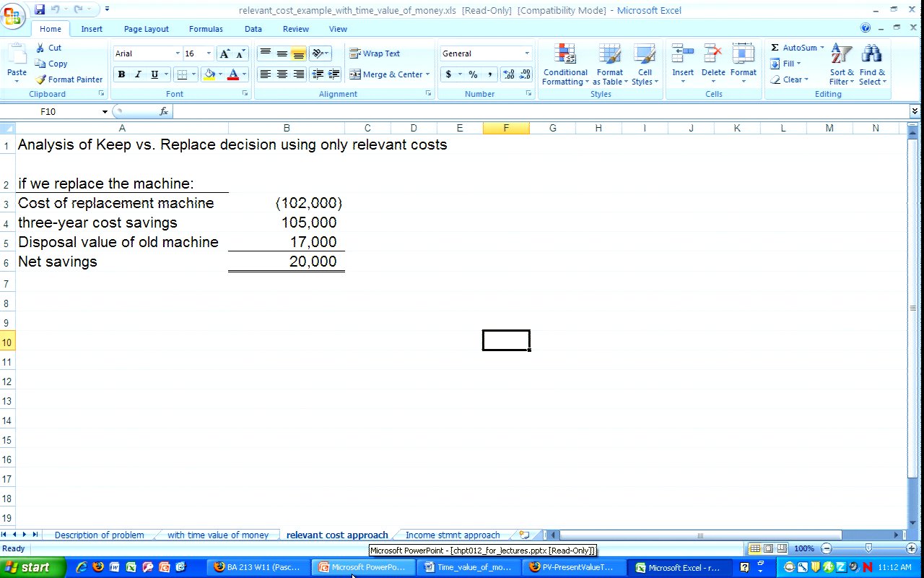Click the Insert function fx icon

pyautogui.click(x=164, y=111)
